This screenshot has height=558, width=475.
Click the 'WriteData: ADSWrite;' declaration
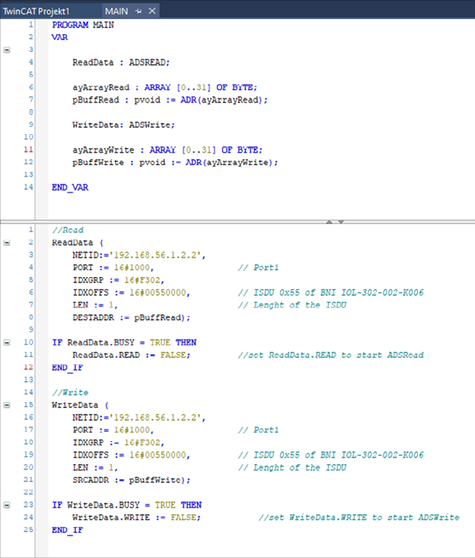(x=123, y=125)
